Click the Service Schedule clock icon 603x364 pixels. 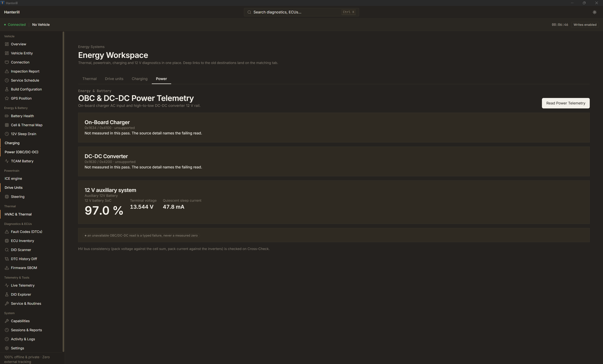point(7,80)
